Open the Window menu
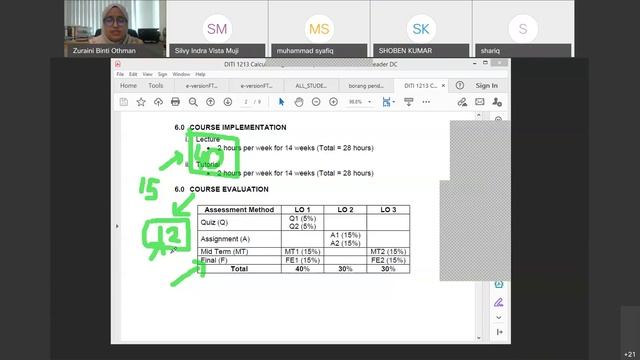Screen dimensions: 640x360 tap(181, 74)
